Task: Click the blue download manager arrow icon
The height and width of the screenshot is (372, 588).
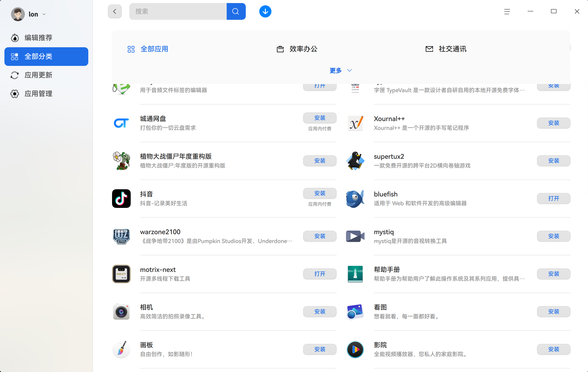Action: (265, 11)
